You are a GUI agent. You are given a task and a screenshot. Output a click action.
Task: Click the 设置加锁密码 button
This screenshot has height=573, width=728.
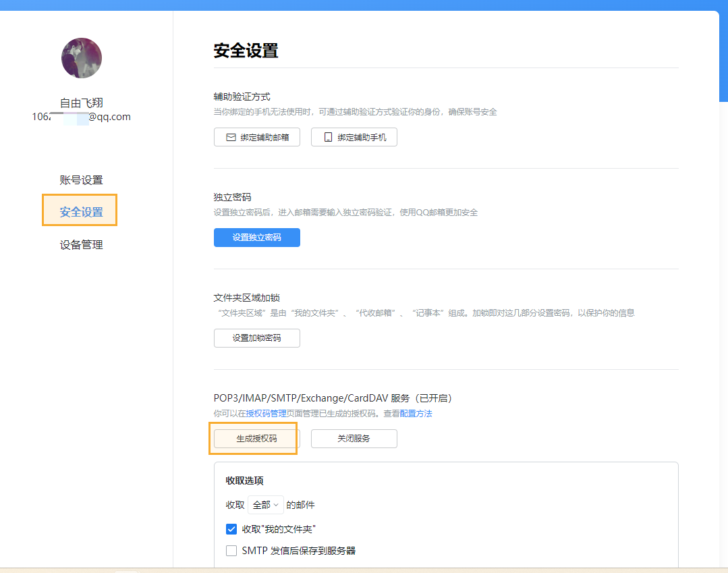tap(257, 338)
